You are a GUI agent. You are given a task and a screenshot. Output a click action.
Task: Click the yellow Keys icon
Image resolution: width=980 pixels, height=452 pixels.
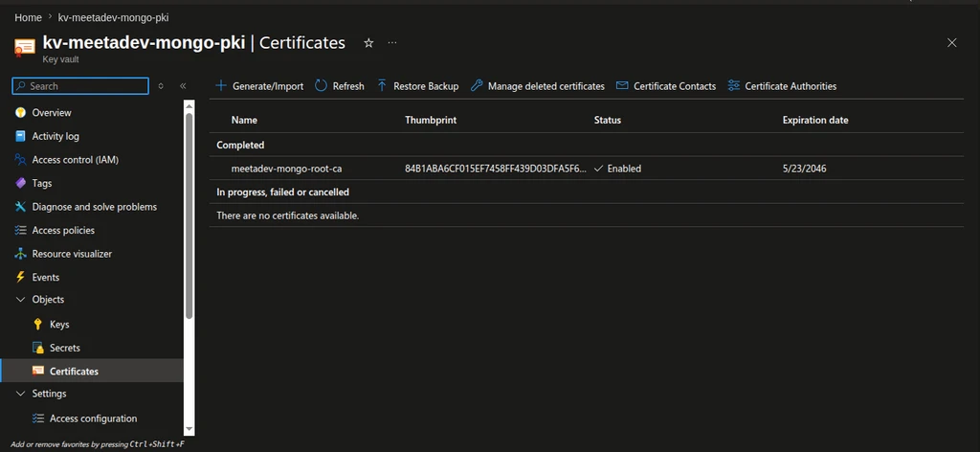point(38,325)
